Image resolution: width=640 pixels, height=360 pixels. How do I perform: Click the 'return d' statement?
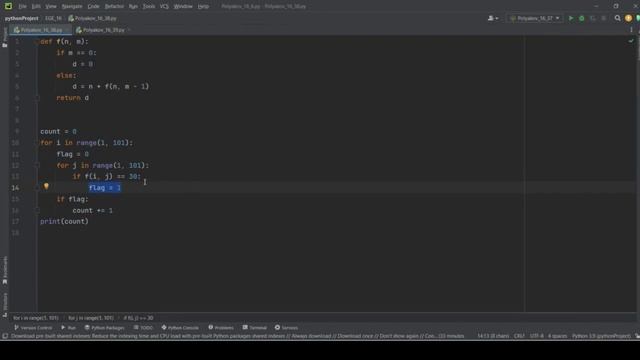[x=73, y=98]
